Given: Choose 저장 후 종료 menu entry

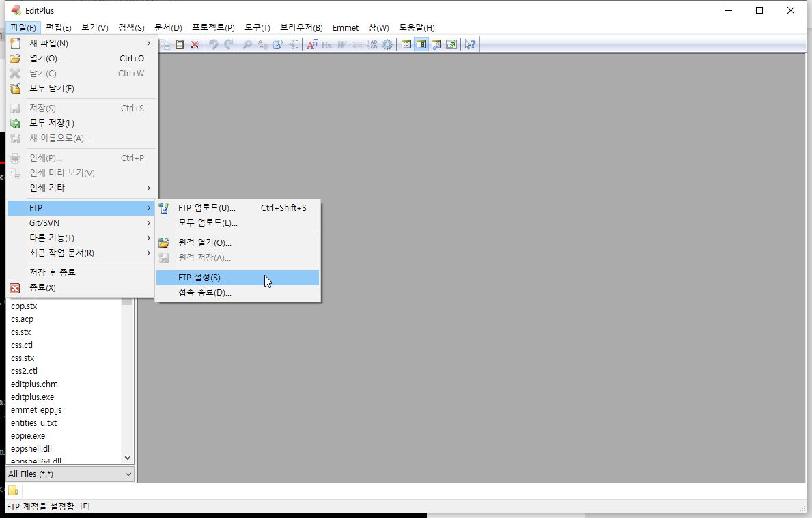Looking at the screenshot, I should coord(81,272).
